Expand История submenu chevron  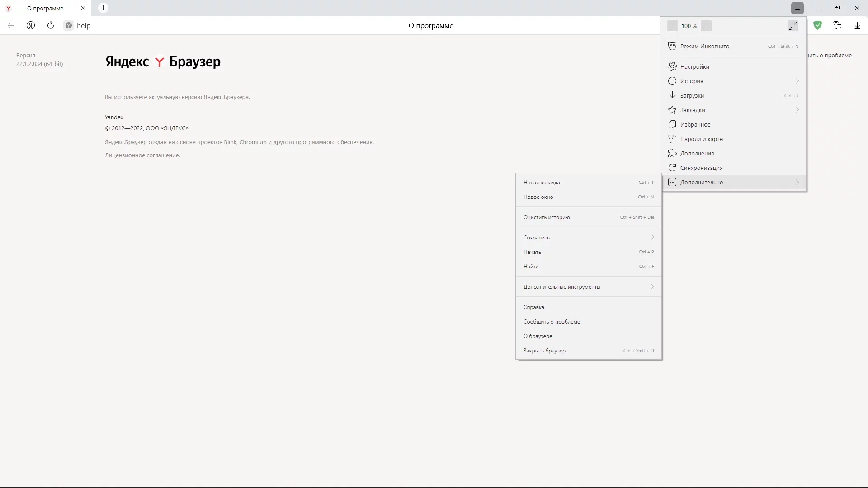point(797,81)
